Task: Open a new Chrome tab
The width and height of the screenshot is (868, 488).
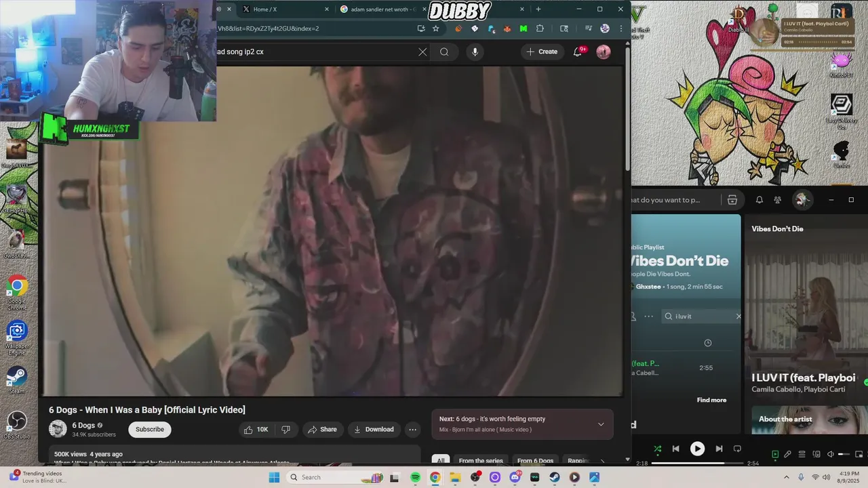Action: (538, 9)
